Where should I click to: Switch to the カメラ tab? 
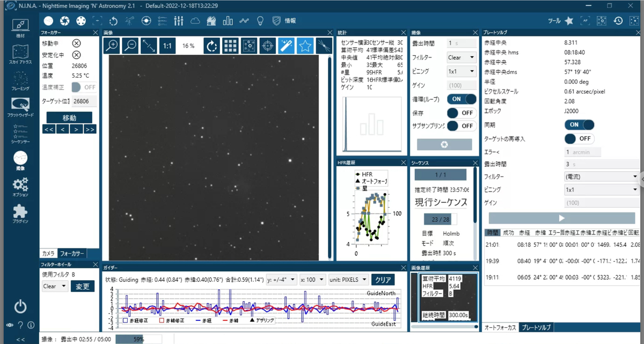coord(48,253)
